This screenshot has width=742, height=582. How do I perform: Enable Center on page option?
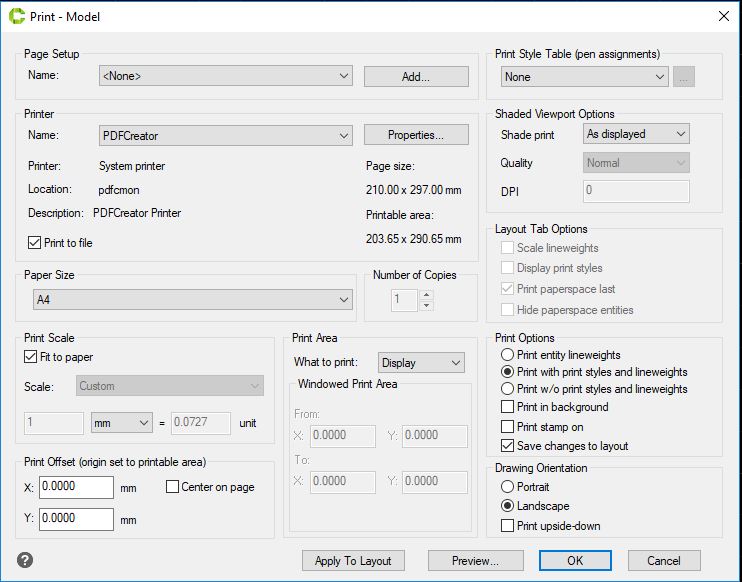point(173,487)
